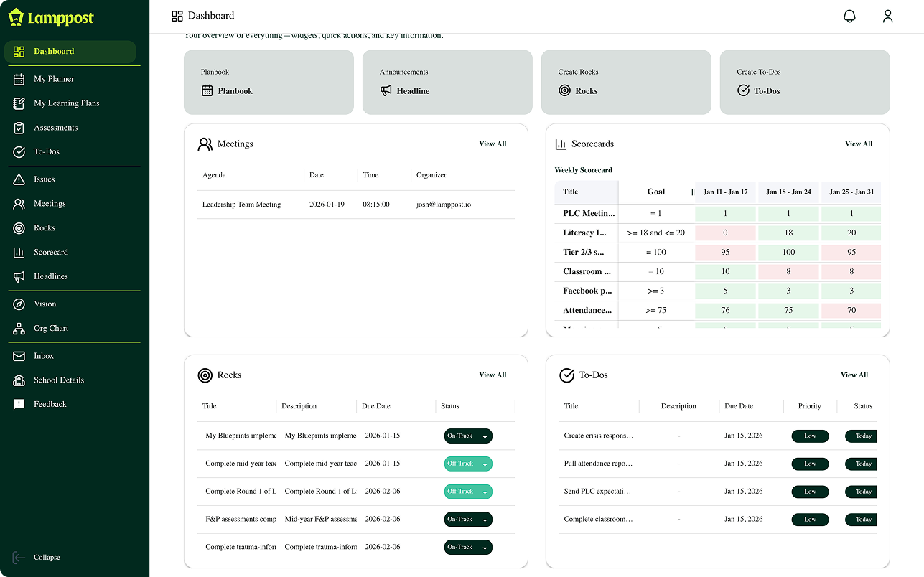Click the user profile icon top right
The width and height of the screenshot is (924, 577).
tap(887, 15)
